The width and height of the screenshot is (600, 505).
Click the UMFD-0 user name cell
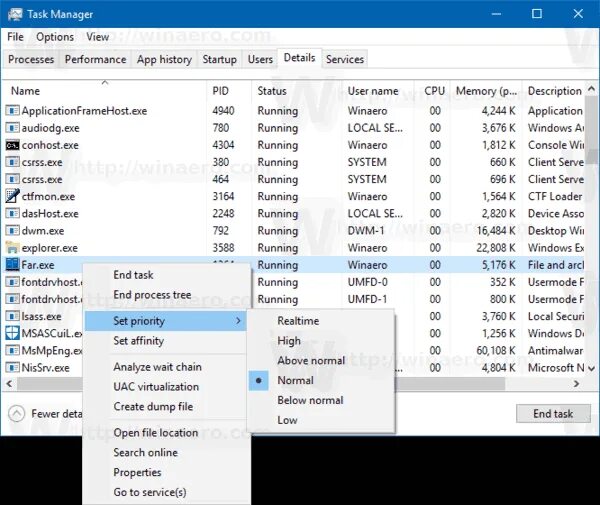coord(367,282)
